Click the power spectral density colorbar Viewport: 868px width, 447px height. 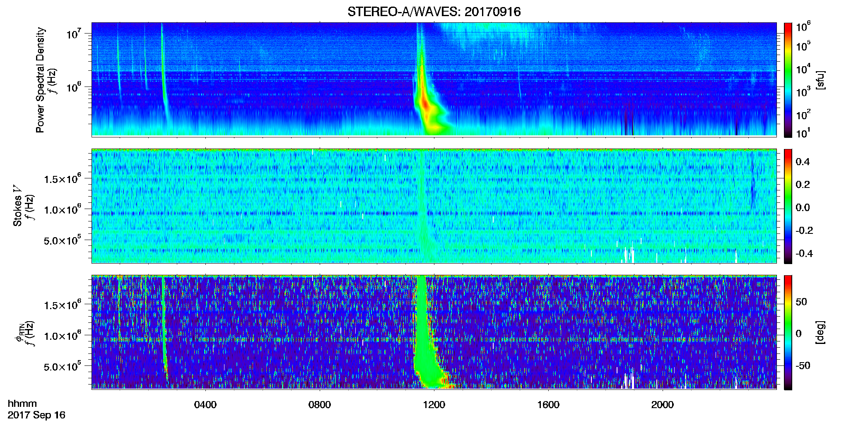788,79
